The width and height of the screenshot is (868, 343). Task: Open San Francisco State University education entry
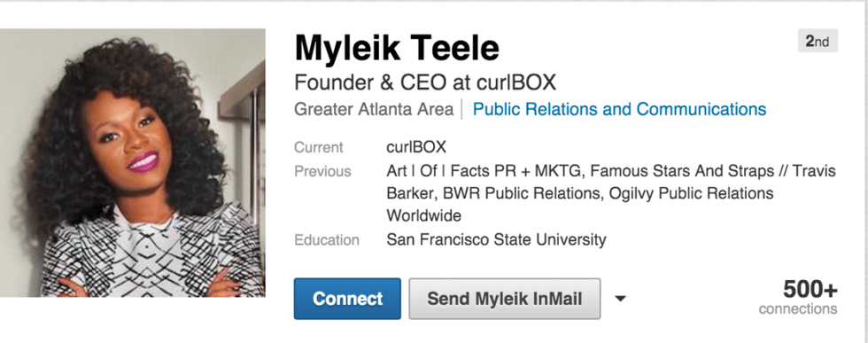(496, 240)
